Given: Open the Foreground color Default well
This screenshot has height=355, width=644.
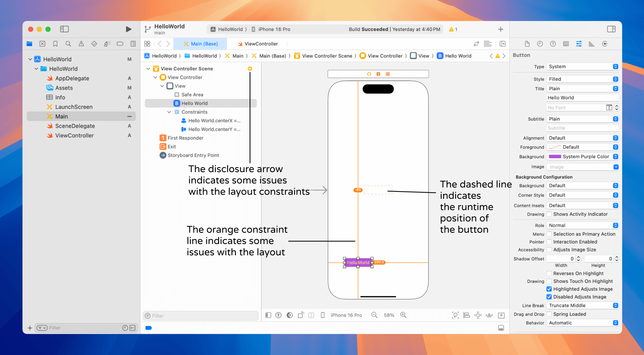Looking at the screenshot, I should point(582,147).
